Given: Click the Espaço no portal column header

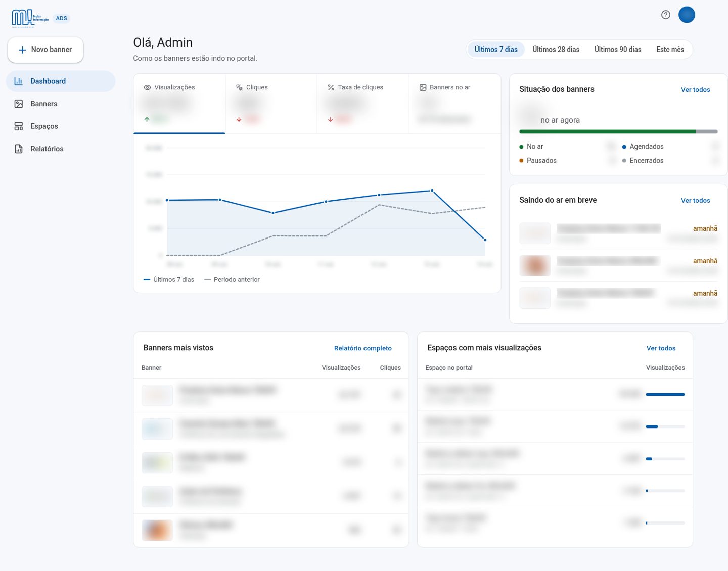Looking at the screenshot, I should [449, 368].
